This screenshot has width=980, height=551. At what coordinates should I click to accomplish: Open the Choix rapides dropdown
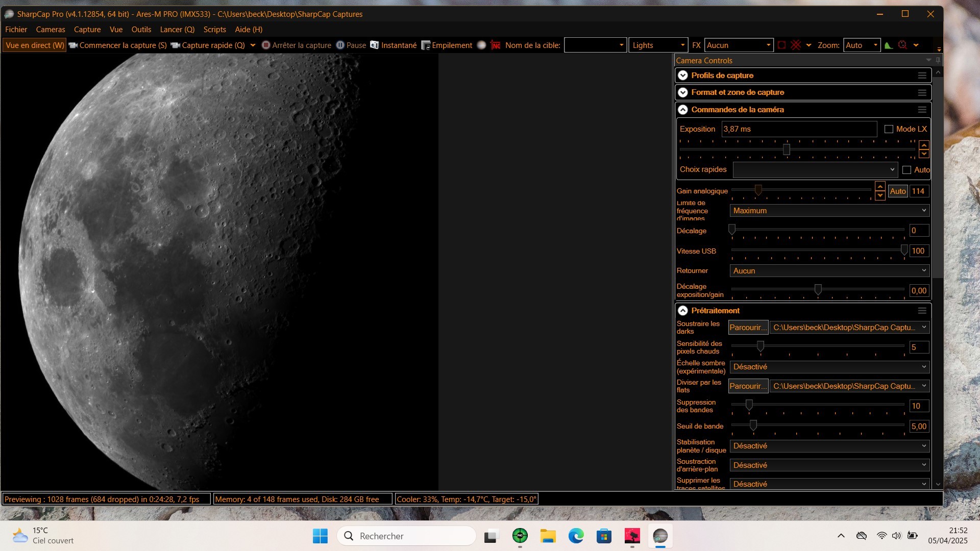815,170
